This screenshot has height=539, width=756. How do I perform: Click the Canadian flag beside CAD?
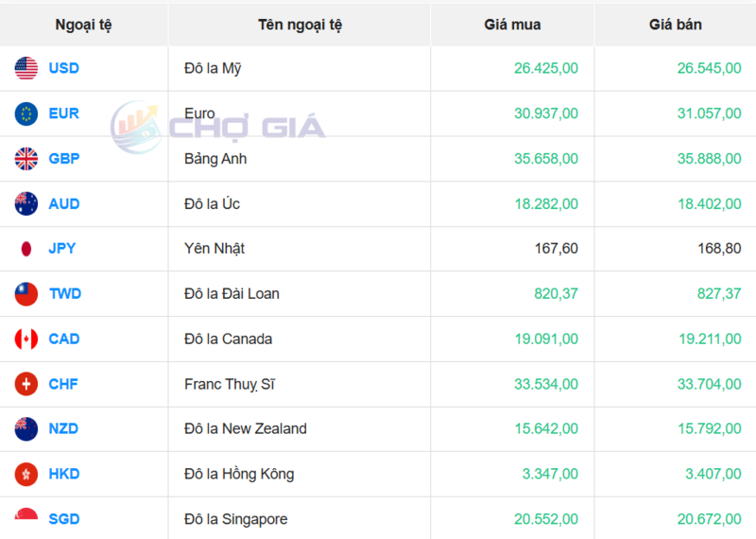[26, 339]
